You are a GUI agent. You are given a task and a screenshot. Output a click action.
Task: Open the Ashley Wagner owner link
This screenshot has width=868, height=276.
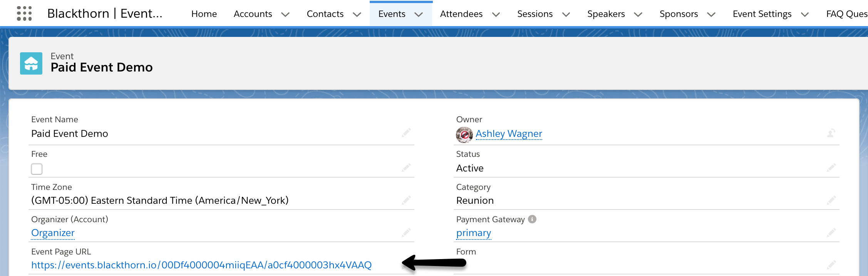coord(509,133)
